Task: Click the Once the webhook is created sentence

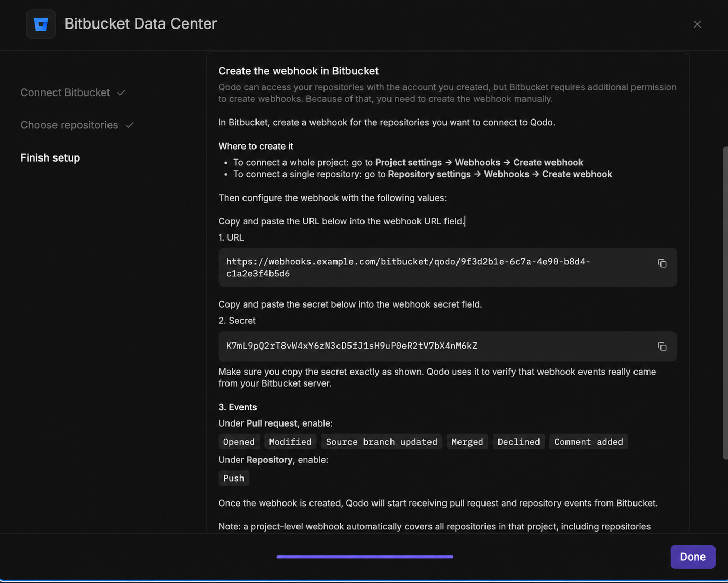Action: coord(438,504)
